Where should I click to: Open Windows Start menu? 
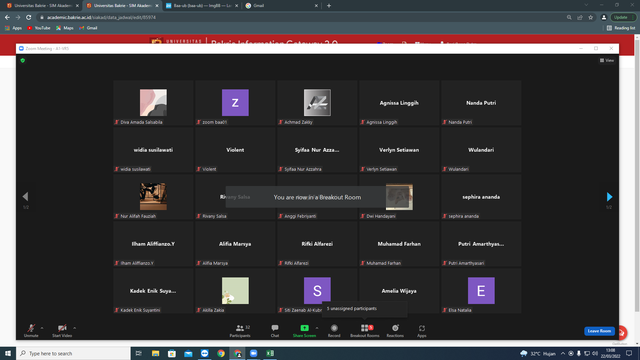click(x=8, y=353)
